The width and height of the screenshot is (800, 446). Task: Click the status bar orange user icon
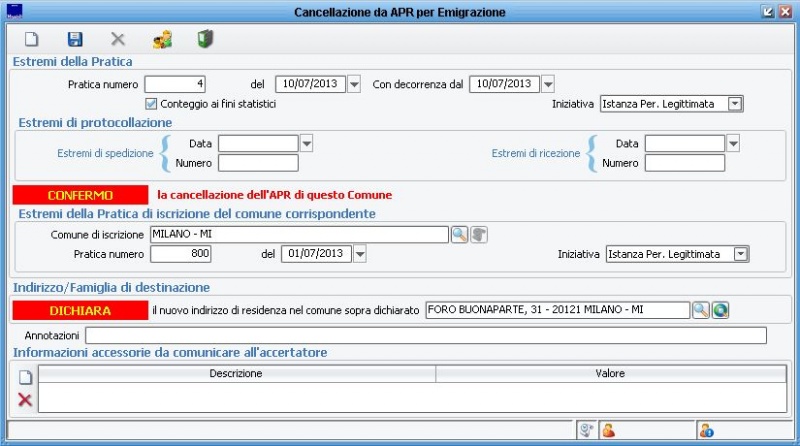608,431
